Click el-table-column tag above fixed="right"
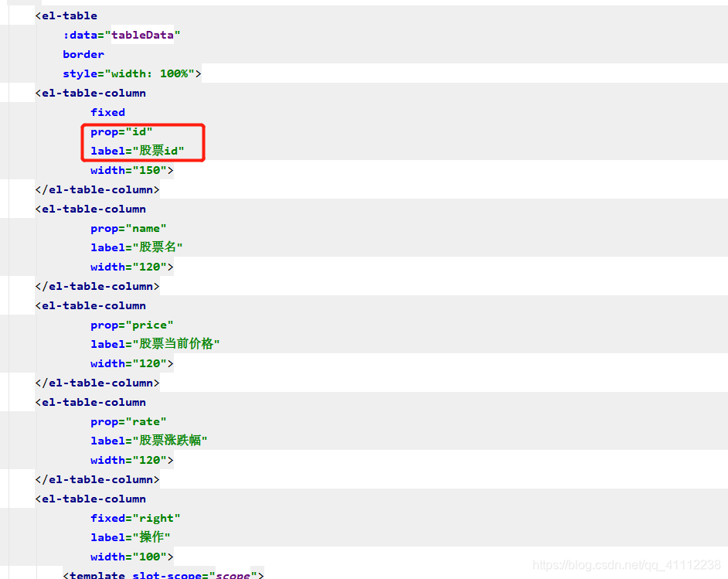Screen dimensions: 728x579 point(90,499)
